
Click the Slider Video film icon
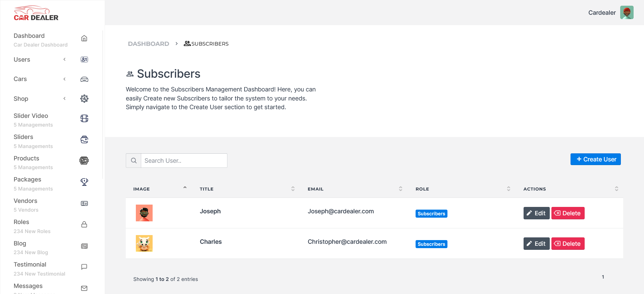[x=84, y=119]
